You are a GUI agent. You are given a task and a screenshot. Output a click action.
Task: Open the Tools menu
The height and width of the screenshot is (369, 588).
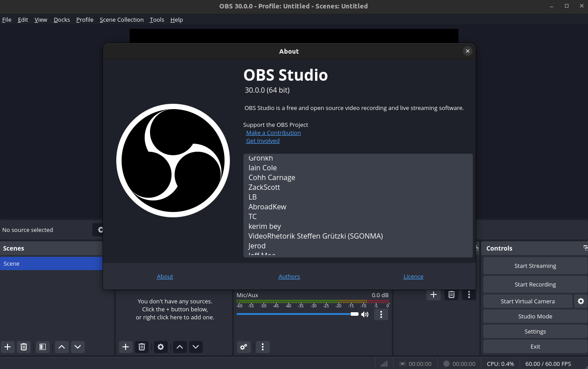157,20
